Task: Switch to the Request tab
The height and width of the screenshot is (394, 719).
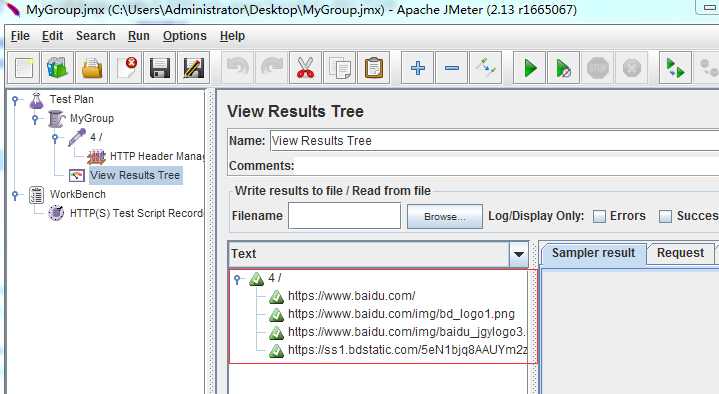Action: 680,253
